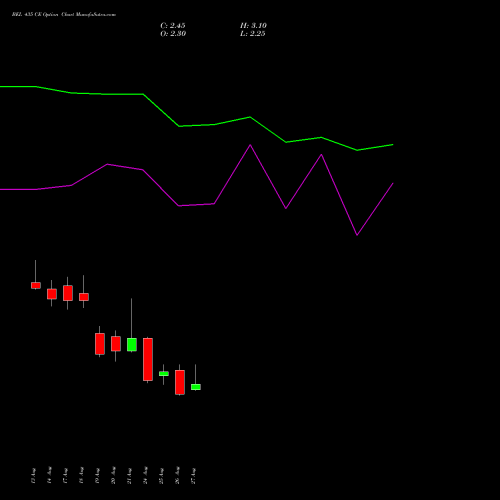
Task: Select the red candle above 26 Aug
Action: pos(180,382)
